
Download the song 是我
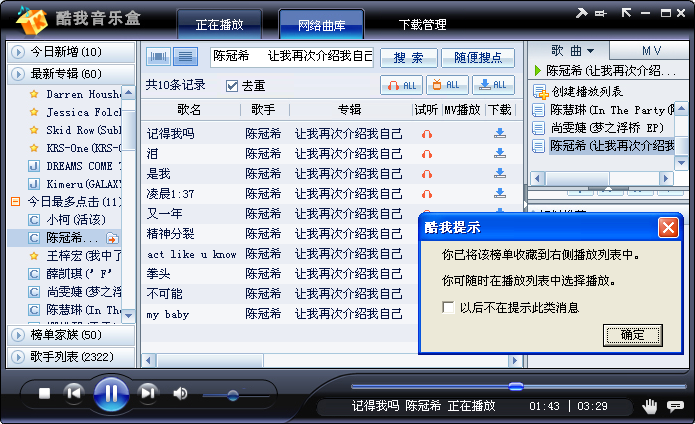point(500,173)
